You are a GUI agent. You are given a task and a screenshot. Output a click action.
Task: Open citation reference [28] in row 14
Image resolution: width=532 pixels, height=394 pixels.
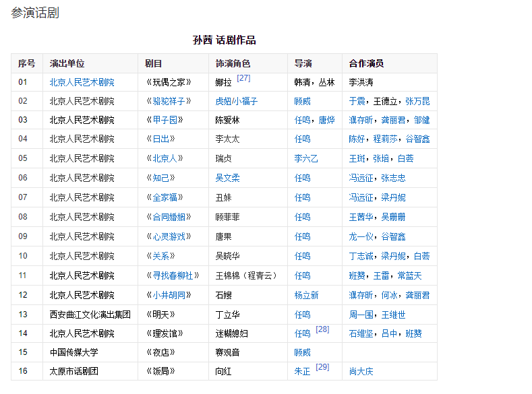click(x=322, y=329)
